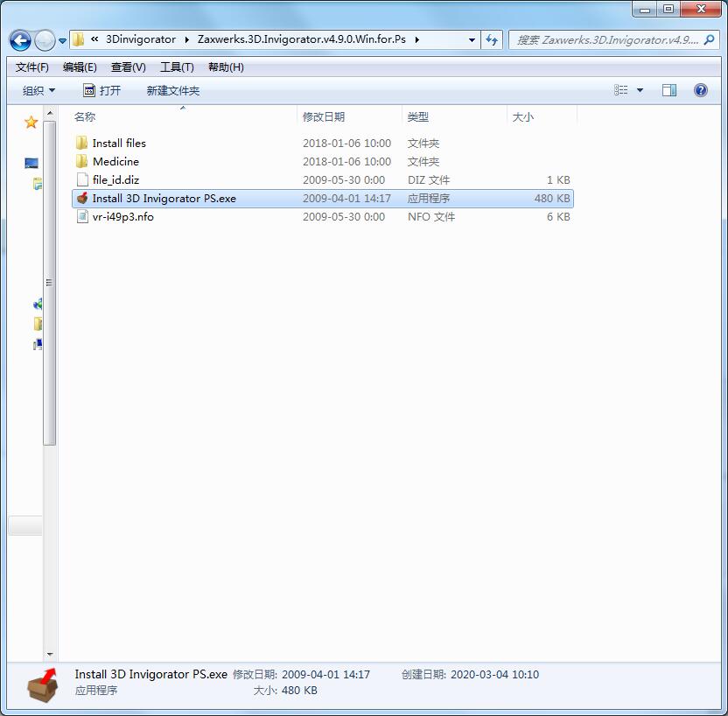
Task: Select Zaxwerks.3D.Invigorator.v4.9.0.Win.for.Ps breadcrumb
Action: 302,39
